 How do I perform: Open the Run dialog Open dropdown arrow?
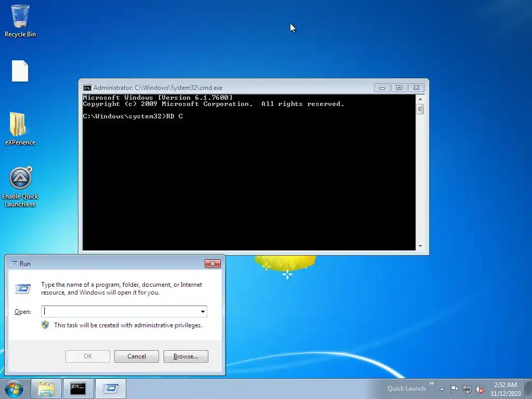click(203, 312)
